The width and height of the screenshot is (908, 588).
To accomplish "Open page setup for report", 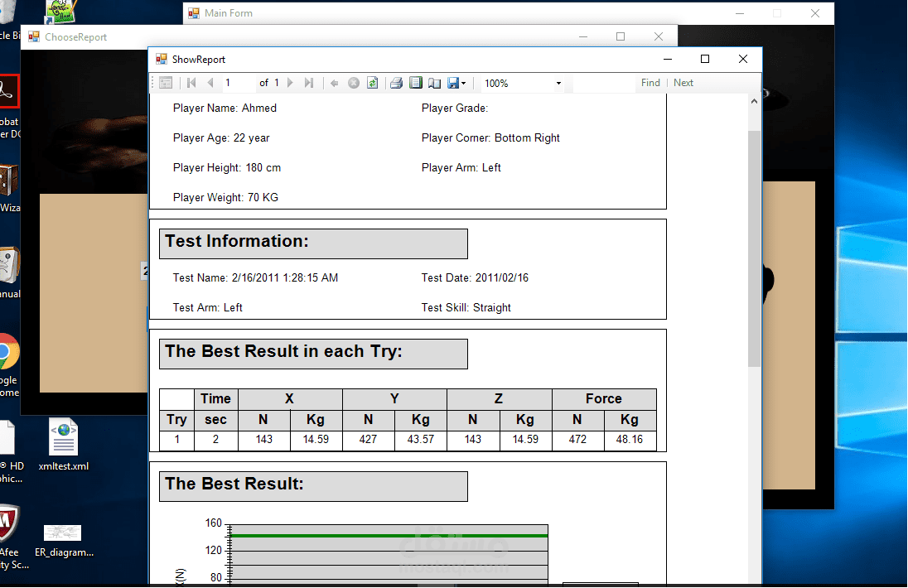I will (434, 83).
